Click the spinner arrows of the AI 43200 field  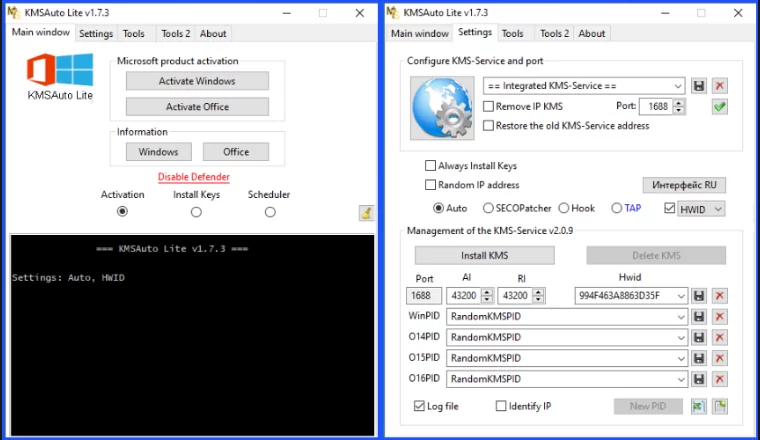tap(487, 296)
